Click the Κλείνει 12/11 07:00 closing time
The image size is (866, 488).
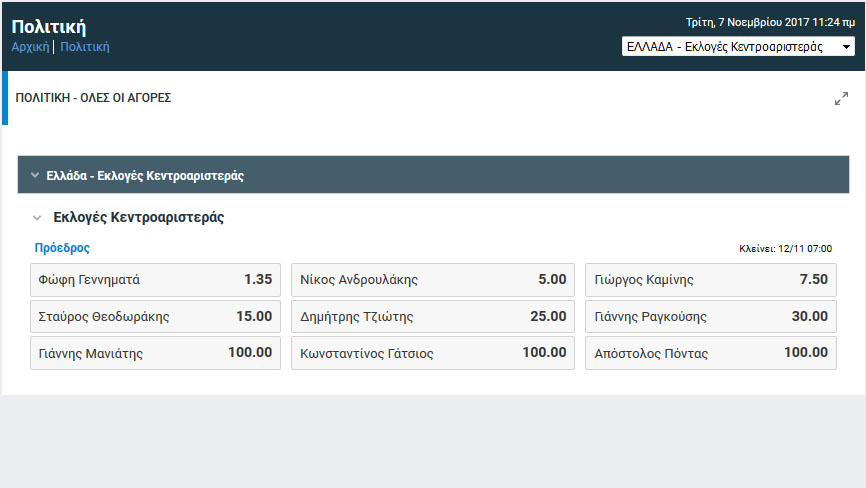785,248
